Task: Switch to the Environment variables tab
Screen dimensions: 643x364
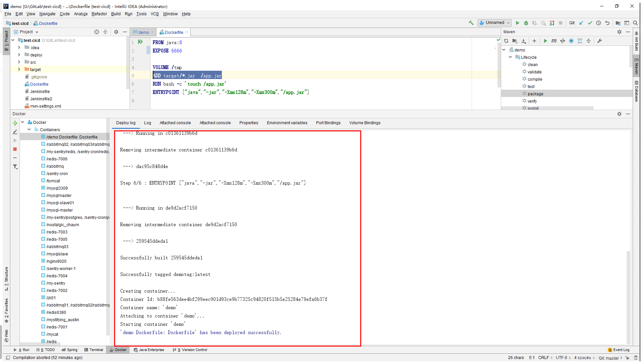Action: coord(287,123)
